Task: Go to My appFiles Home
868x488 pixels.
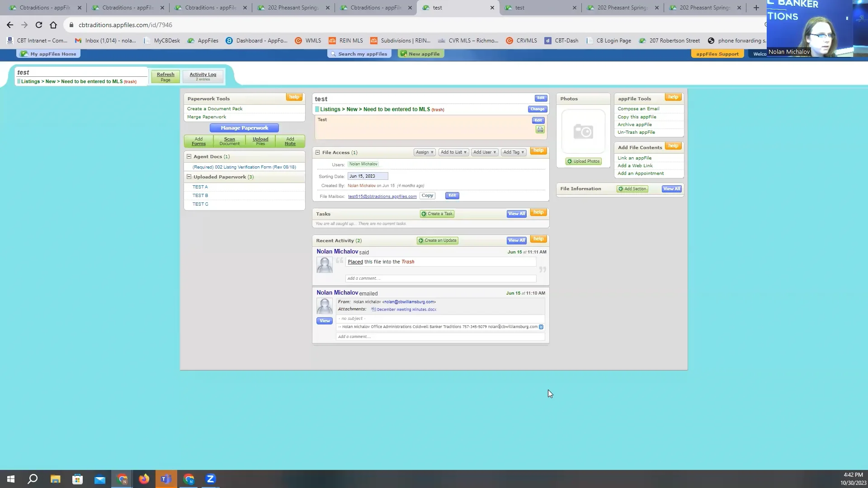Action: point(48,54)
